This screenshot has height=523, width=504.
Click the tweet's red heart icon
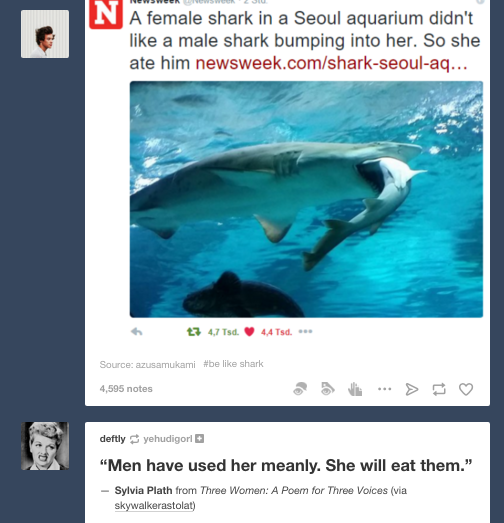pyautogui.click(x=249, y=332)
